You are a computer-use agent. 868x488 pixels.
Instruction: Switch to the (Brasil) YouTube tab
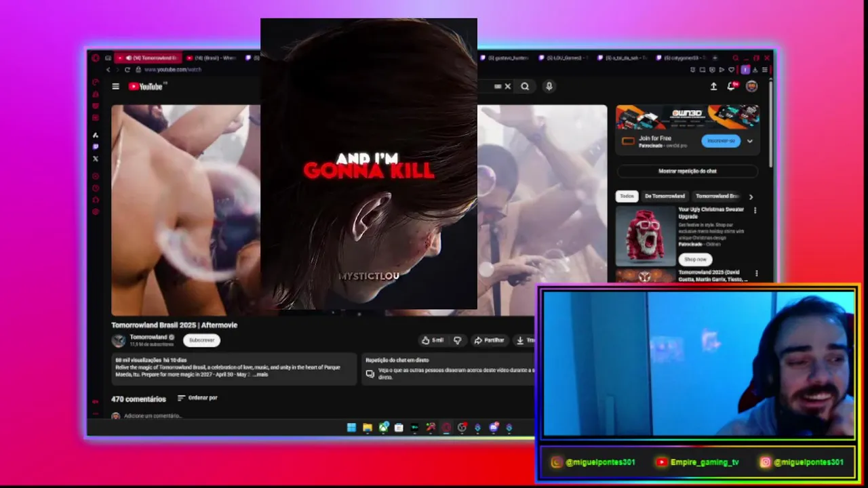click(212, 58)
